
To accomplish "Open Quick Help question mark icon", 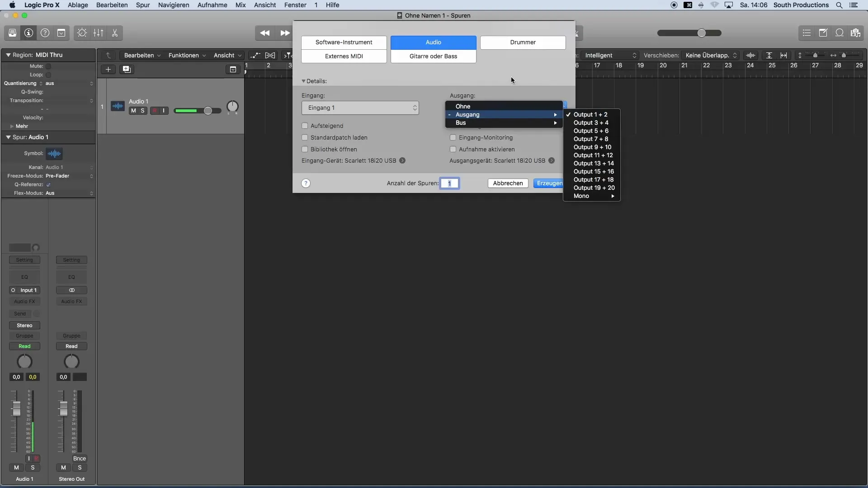I will (45, 33).
